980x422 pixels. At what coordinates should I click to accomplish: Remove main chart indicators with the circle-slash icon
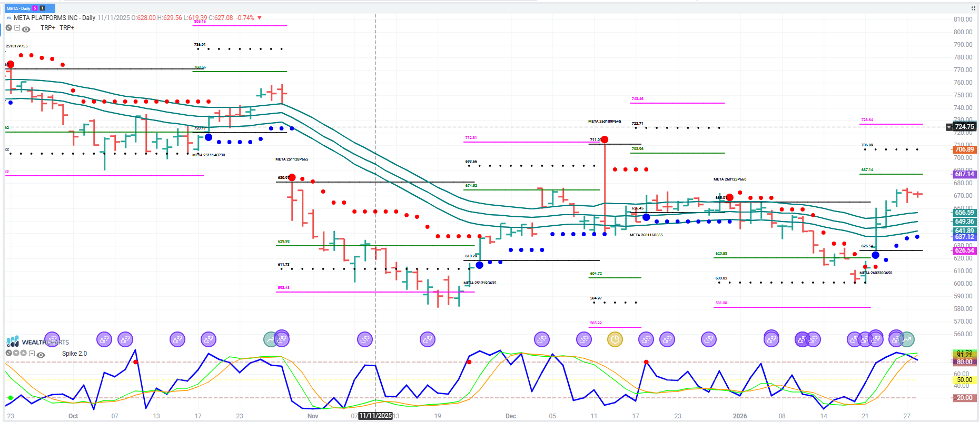(9, 28)
